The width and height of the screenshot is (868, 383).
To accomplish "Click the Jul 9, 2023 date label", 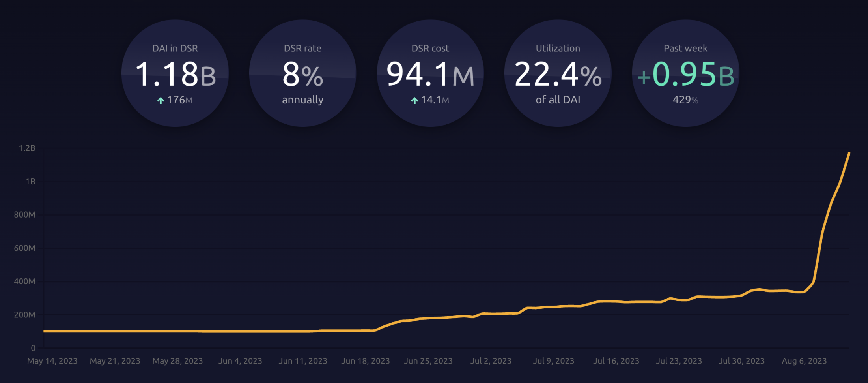I will [553, 361].
